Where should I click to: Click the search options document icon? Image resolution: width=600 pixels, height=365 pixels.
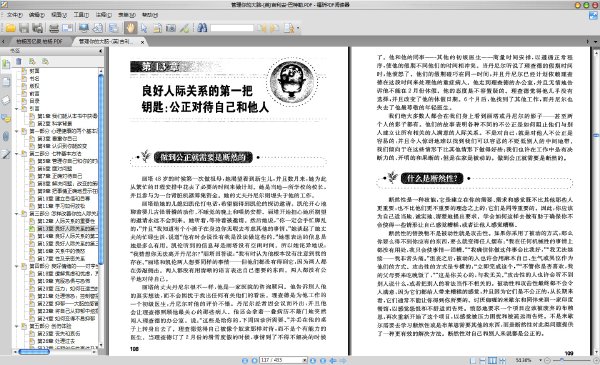point(289,28)
